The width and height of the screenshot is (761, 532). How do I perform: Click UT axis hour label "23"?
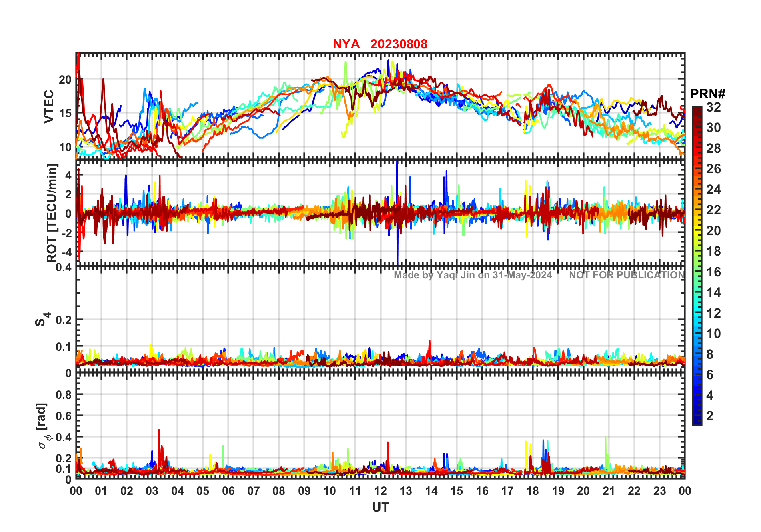(x=659, y=491)
